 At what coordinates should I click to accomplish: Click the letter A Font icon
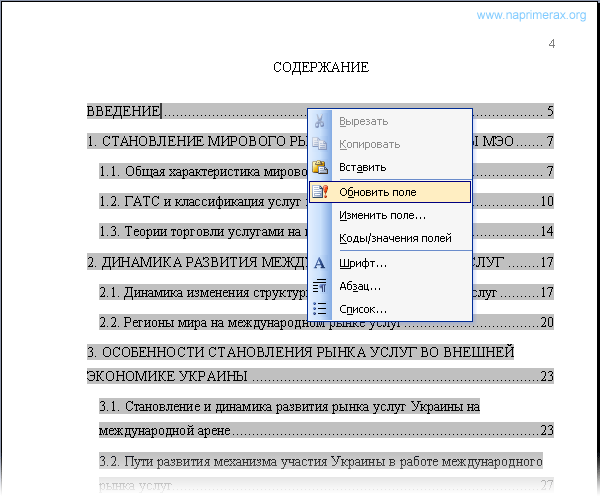(x=320, y=263)
